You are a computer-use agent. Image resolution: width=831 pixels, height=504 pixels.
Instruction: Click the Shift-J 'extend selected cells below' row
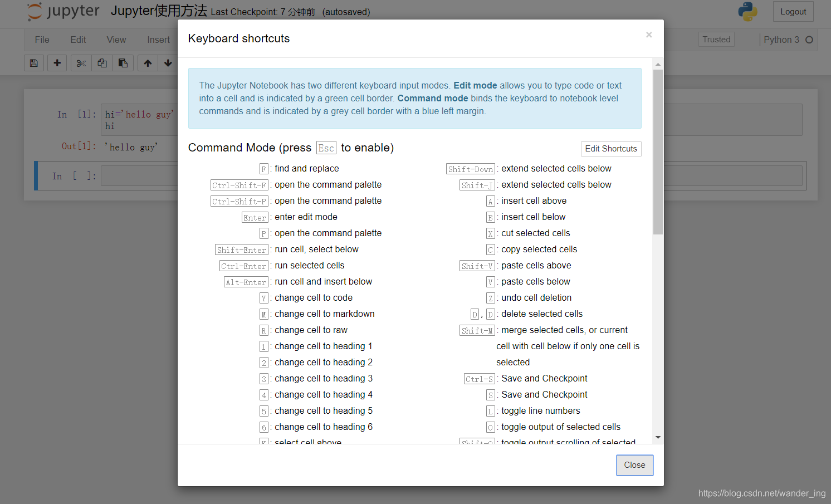pyautogui.click(x=535, y=185)
